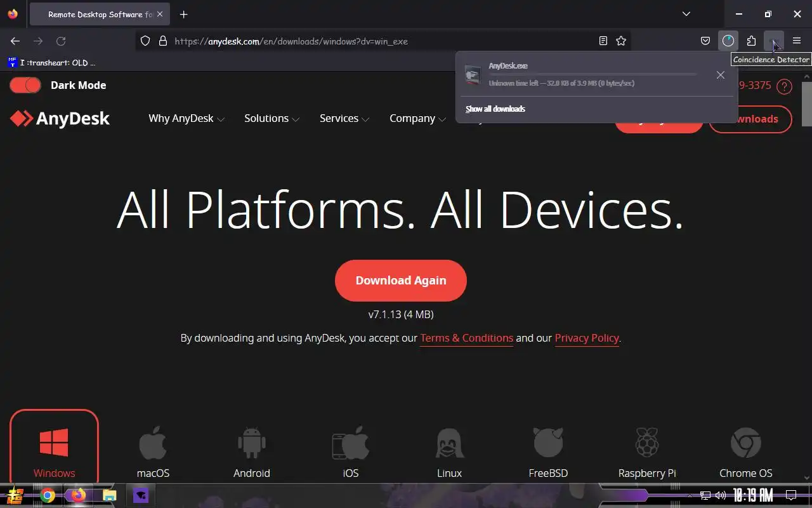The height and width of the screenshot is (508, 812).
Task: Click the purple app taskbar icon
Action: [141, 495]
